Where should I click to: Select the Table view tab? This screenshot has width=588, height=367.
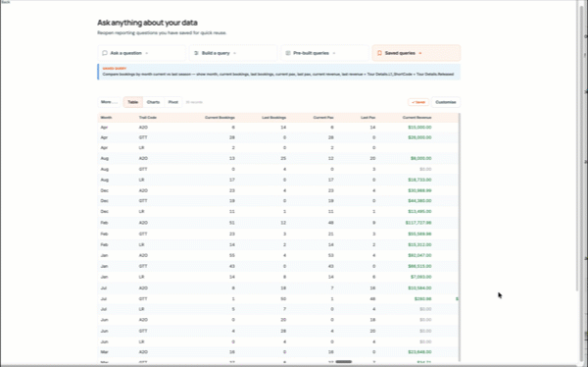coord(132,102)
